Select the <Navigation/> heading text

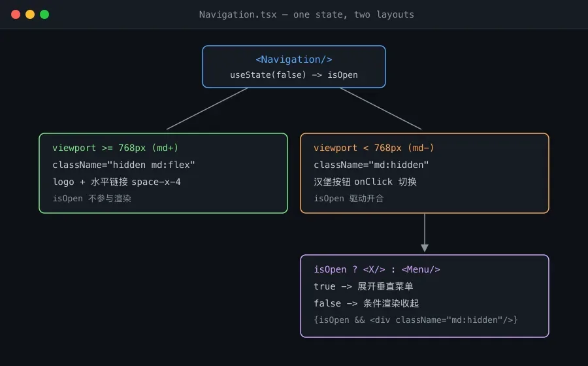point(293,59)
